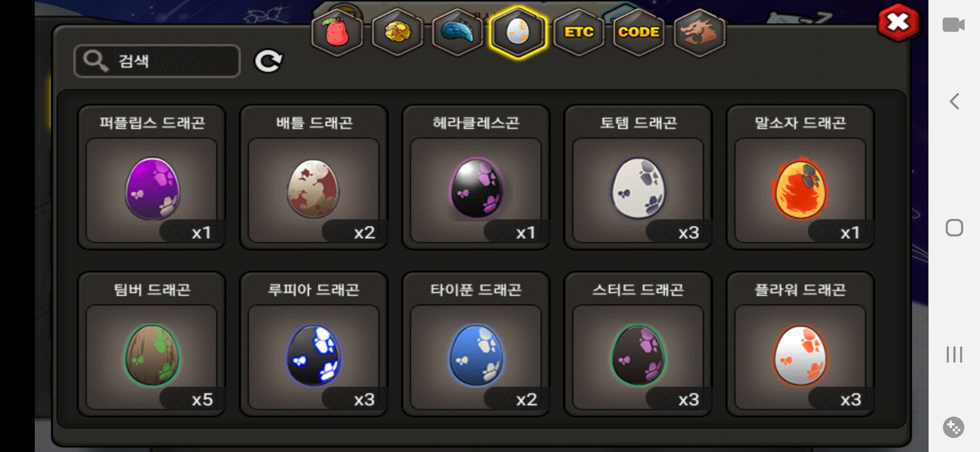This screenshot has height=452, width=980.
Task: Select the purple 퍼플립스 드래곤 egg
Action: tap(152, 177)
